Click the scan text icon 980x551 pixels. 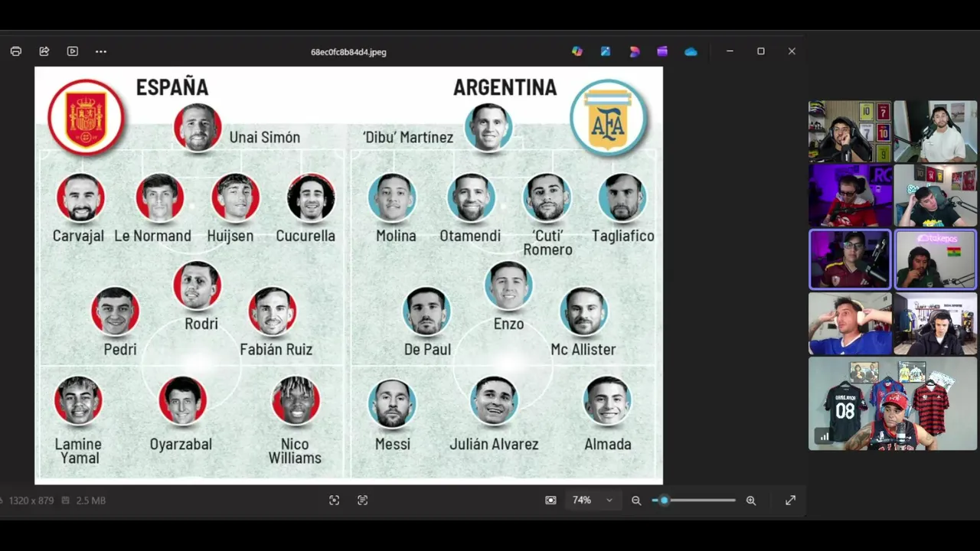[362, 500]
